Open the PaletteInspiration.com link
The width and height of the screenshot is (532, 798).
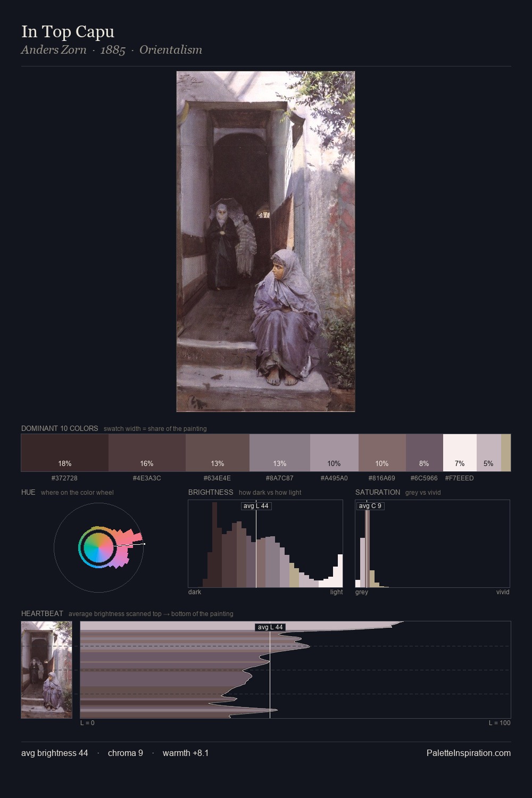(x=469, y=753)
